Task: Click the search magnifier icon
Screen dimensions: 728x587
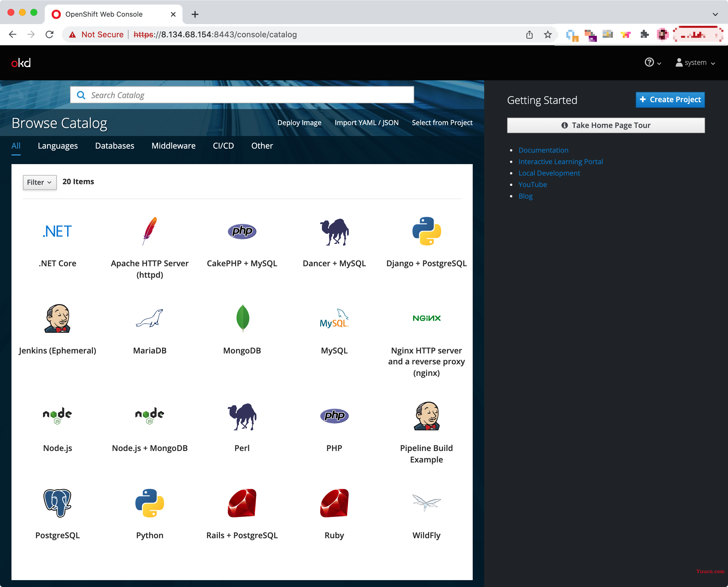Action: (x=81, y=95)
